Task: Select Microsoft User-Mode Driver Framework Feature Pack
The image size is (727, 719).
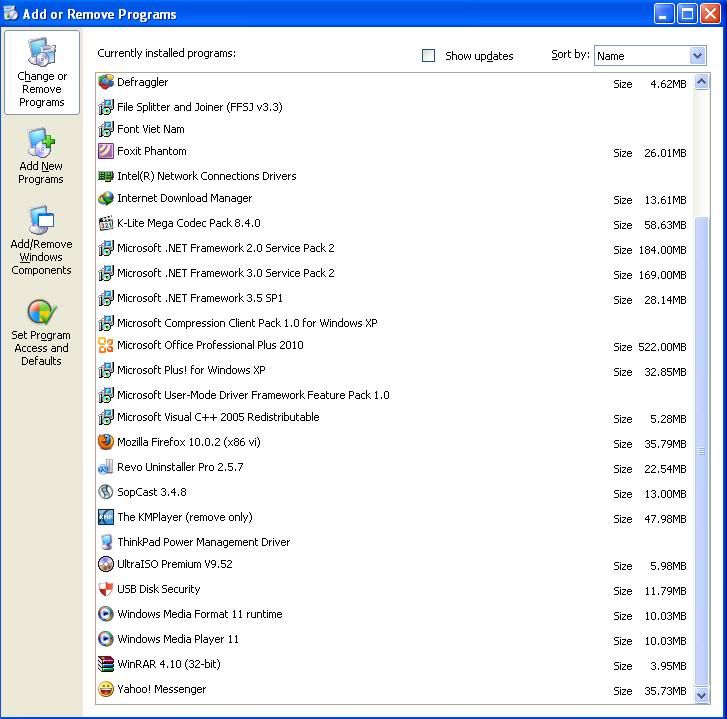Action: [253, 395]
